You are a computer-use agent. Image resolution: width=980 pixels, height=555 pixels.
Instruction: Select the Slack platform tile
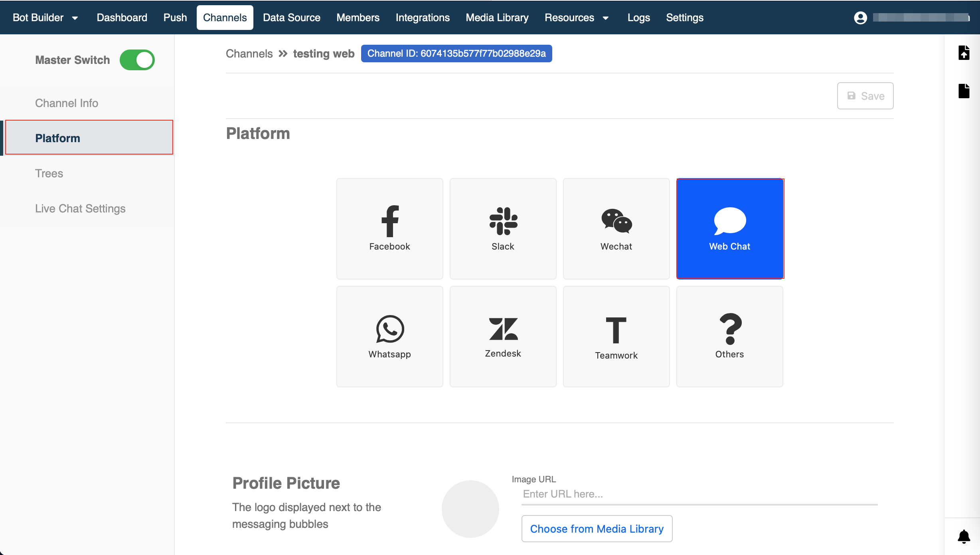[x=503, y=228]
